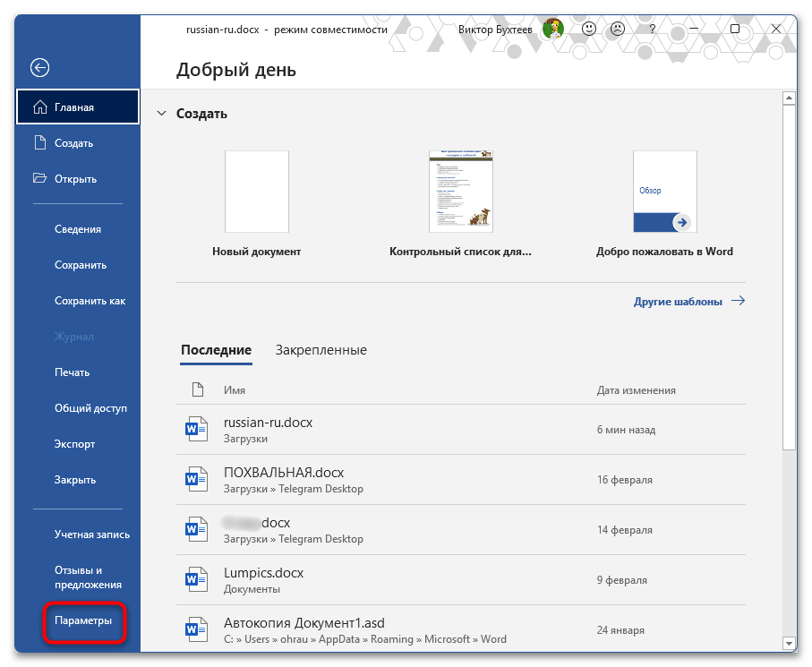Image resolution: width=812 pixels, height=667 pixels.
Task: Open the ПОХВАЛЬНАЯ.docx file name
Action: [284, 473]
